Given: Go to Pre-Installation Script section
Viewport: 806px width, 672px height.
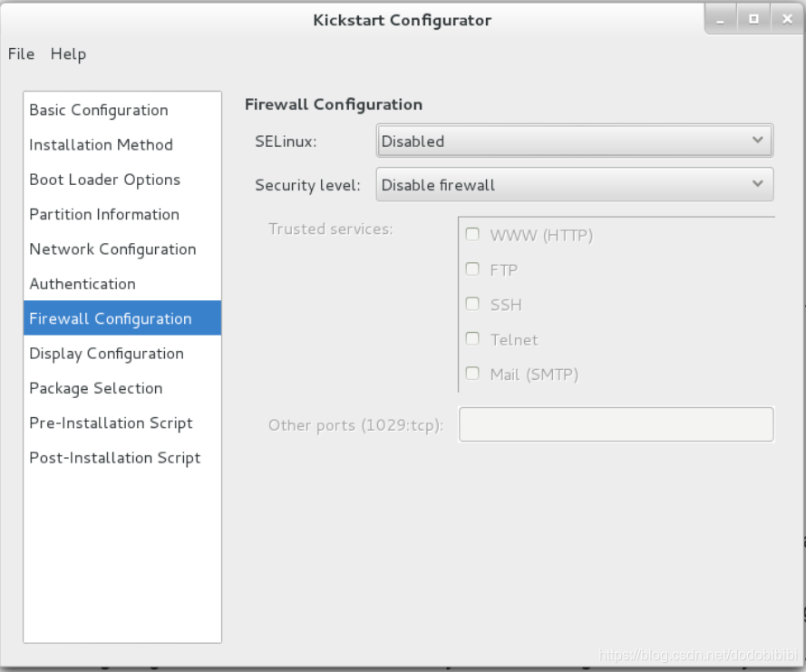Looking at the screenshot, I should [122, 424].
